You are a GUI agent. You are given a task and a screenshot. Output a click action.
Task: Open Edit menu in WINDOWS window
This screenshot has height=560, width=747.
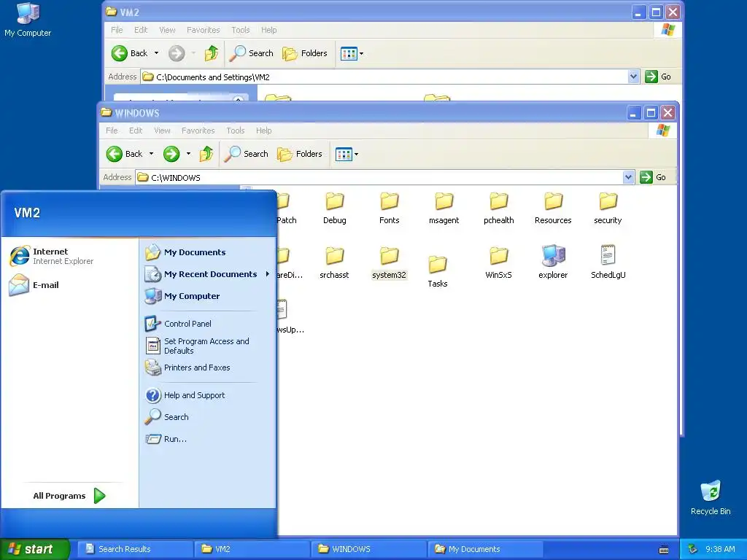[136, 131]
